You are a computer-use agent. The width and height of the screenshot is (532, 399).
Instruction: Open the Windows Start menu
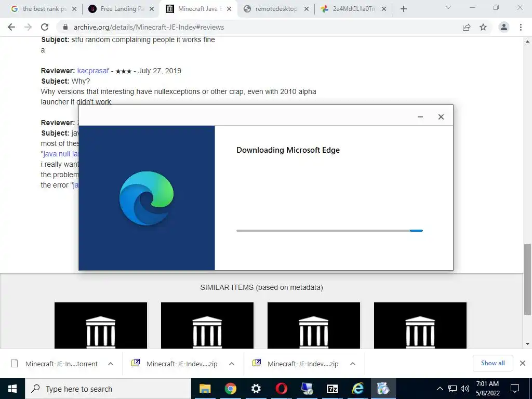pos(12,389)
